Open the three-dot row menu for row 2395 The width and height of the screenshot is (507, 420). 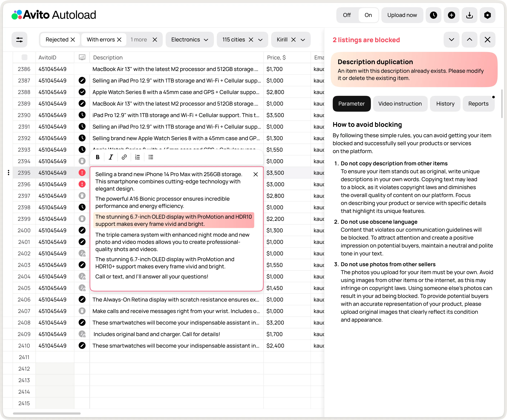pyautogui.click(x=8, y=173)
